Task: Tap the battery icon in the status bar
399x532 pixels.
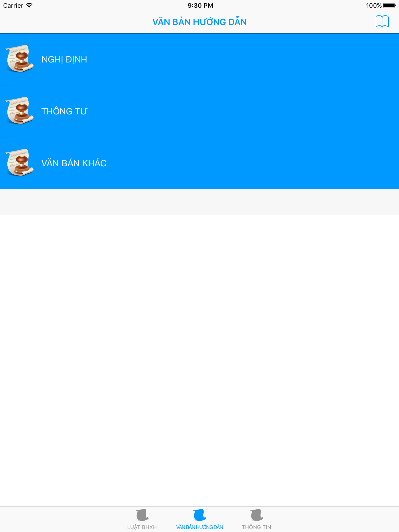Action: tap(390, 5)
